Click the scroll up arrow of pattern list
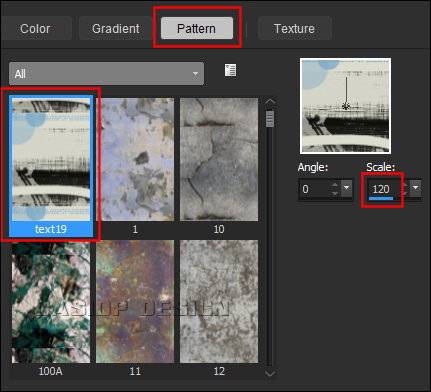 pos(270,101)
